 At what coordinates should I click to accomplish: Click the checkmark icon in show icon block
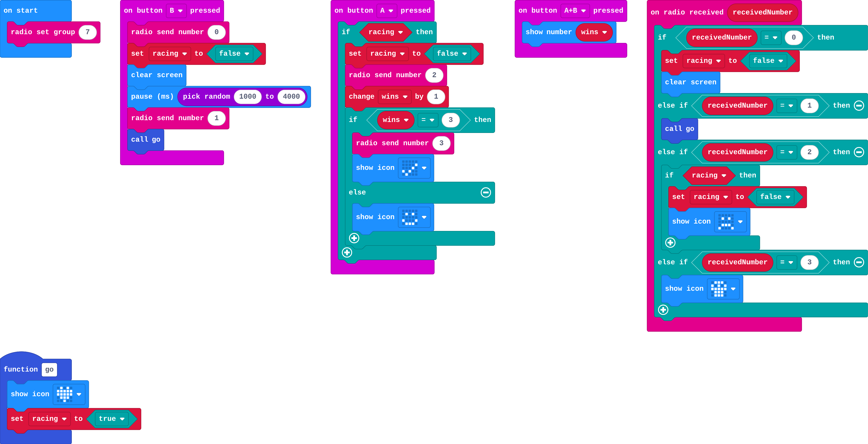(410, 168)
